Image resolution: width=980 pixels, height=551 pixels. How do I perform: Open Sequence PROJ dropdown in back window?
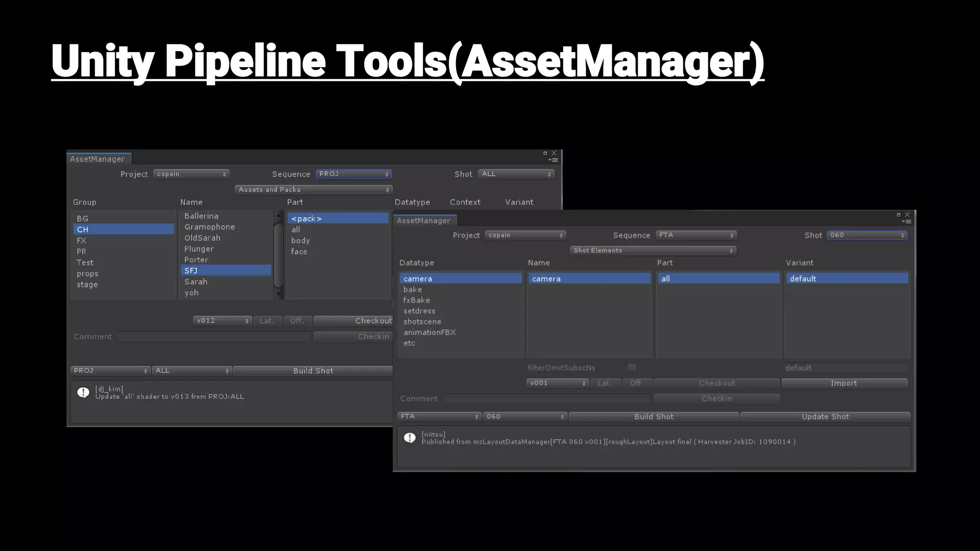(x=354, y=174)
